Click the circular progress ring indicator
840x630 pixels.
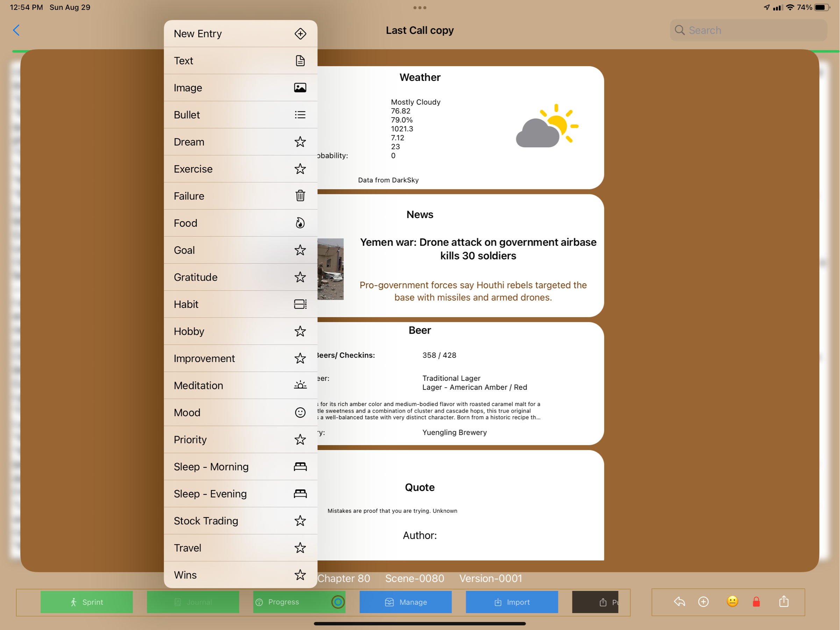pos(337,602)
